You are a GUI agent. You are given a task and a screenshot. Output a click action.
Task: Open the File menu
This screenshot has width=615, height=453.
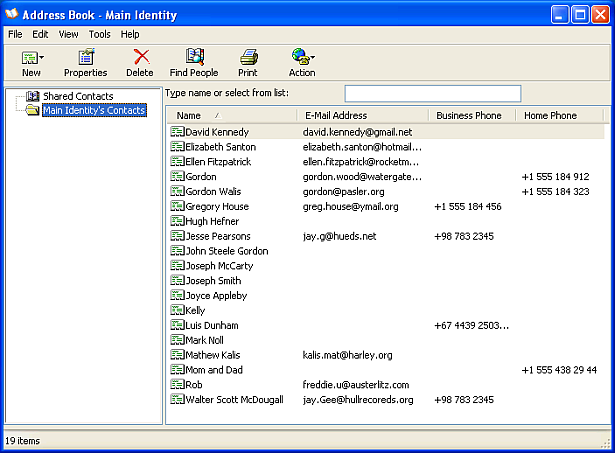click(15, 34)
